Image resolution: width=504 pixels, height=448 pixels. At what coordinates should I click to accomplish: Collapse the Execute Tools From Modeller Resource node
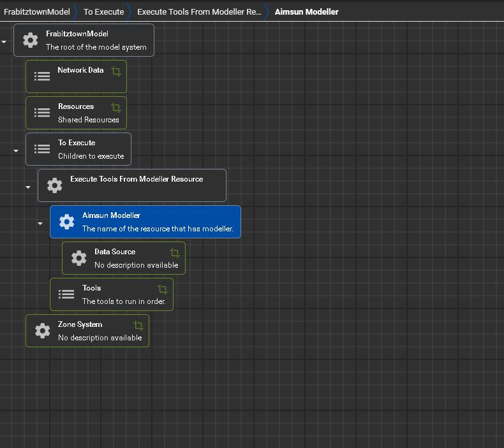pos(28,187)
